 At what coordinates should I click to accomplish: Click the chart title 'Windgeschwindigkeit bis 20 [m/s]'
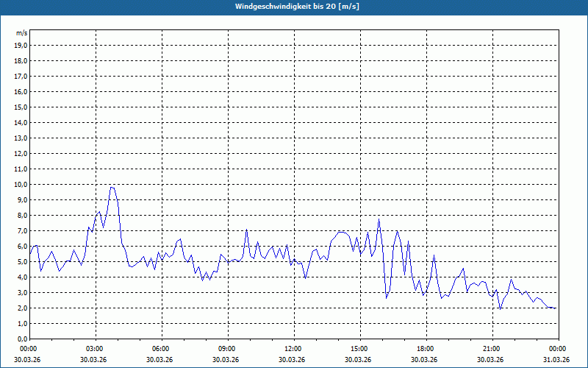click(297, 7)
